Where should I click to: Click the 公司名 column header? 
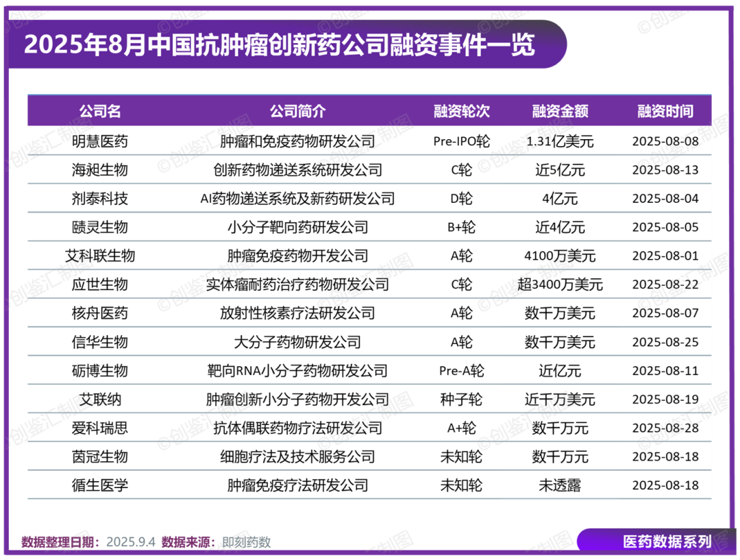(x=100, y=112)
